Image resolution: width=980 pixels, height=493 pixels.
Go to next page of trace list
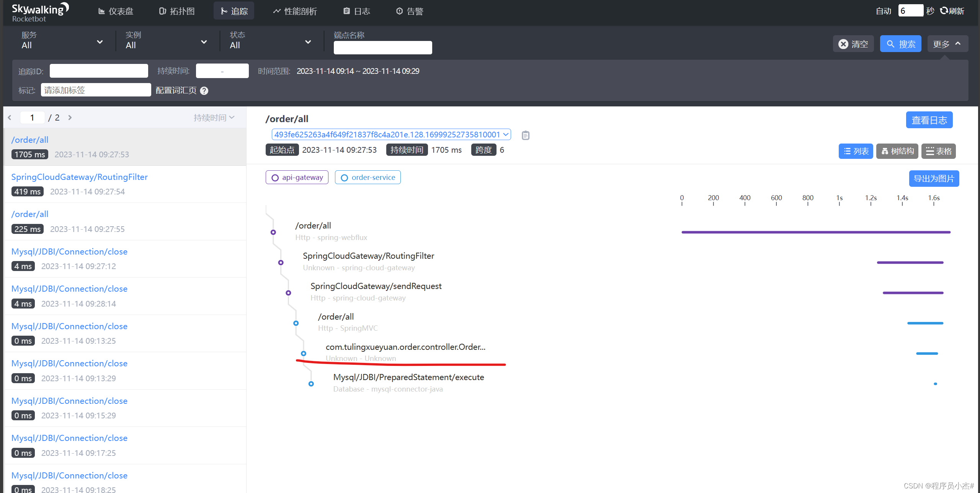click(70, 118)
